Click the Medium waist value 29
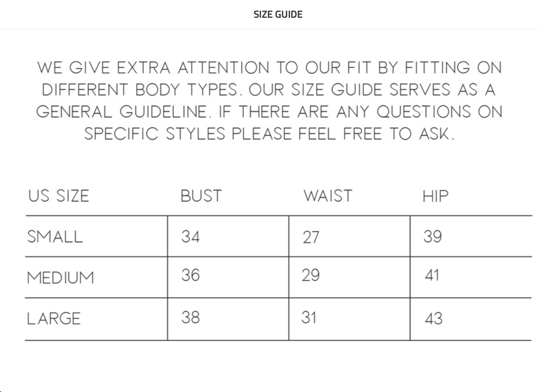Screen dimensions: 538x392 tap(311, 275)
